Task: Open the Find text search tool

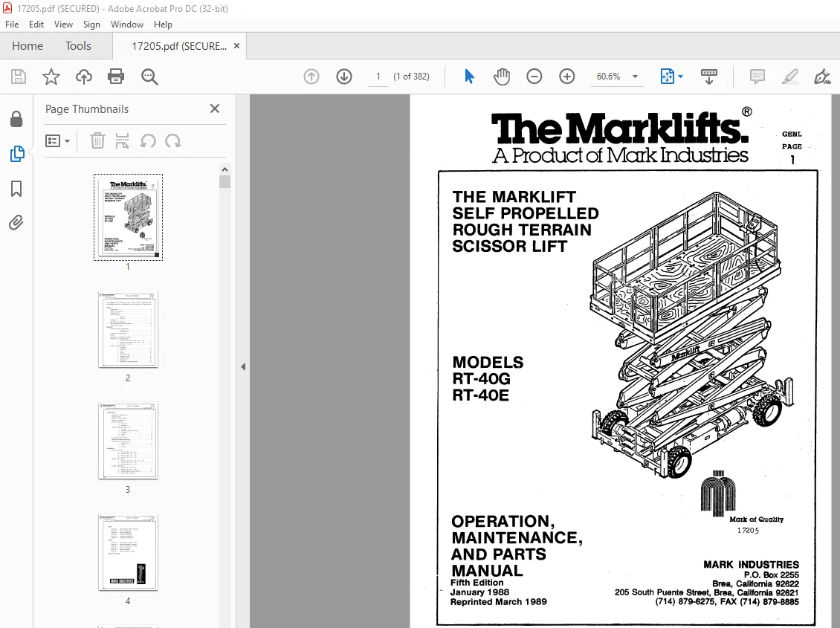Action: tap(149, 77)
